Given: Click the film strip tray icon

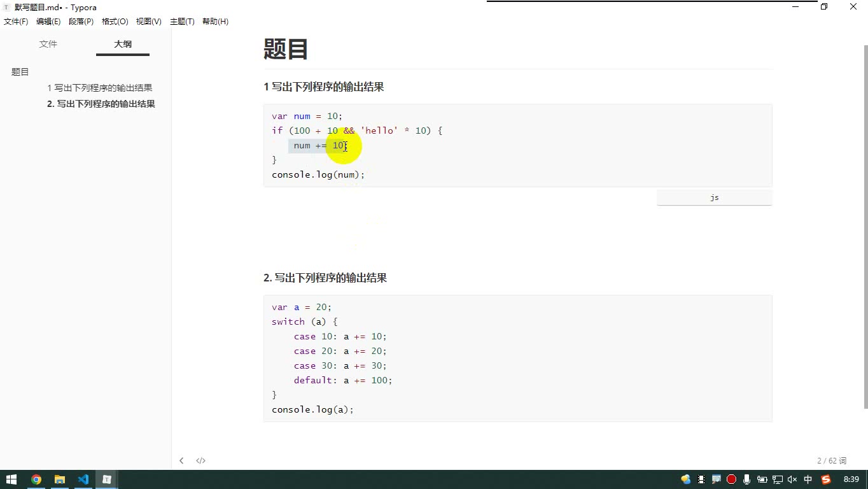Looking at the screenshot, I should [701, 479].
